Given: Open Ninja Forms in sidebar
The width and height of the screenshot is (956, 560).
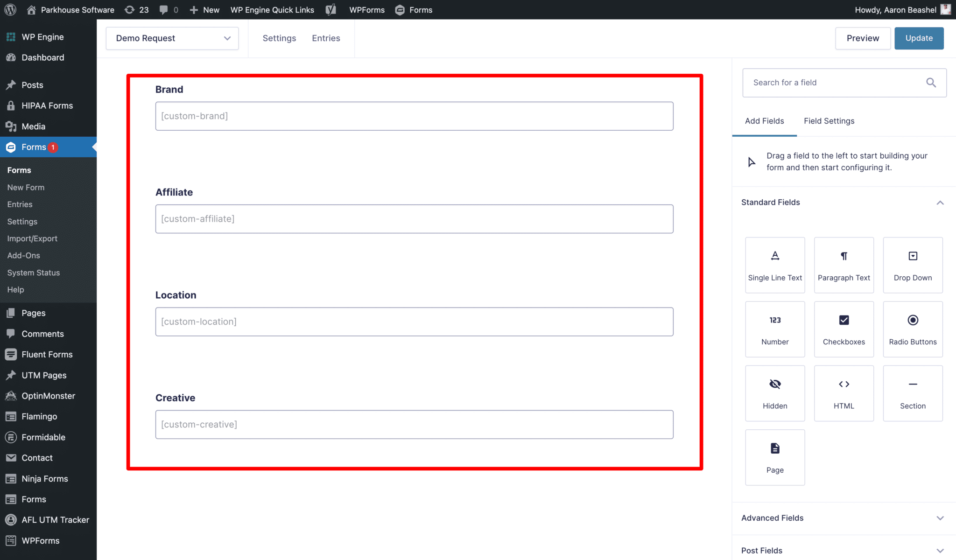Looking at the screenshot, I should [x=45, y=478].
